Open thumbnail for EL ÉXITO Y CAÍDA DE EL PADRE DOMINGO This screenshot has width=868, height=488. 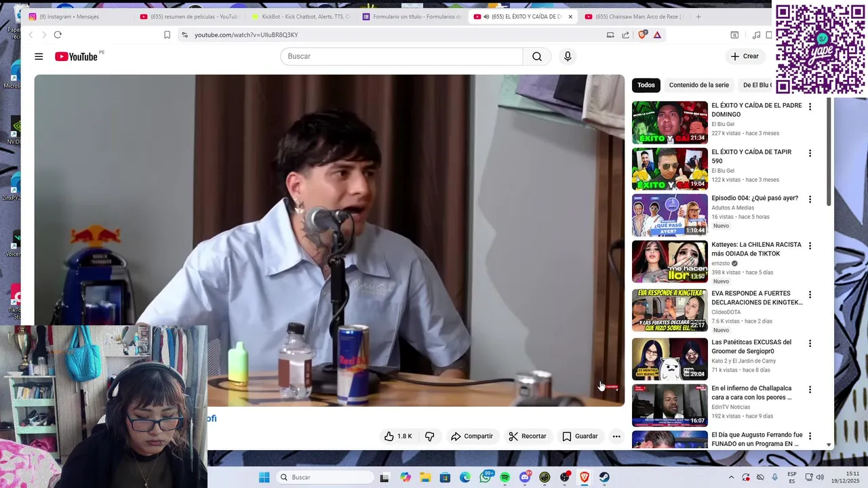pyautogui.click(x=670, y=123)
